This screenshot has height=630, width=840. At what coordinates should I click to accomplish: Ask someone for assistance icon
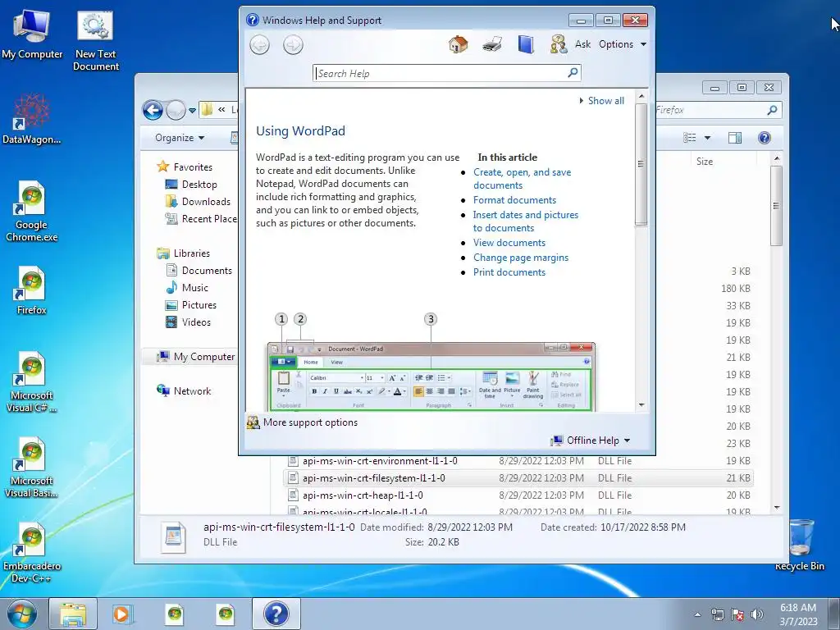coord(558,44)
